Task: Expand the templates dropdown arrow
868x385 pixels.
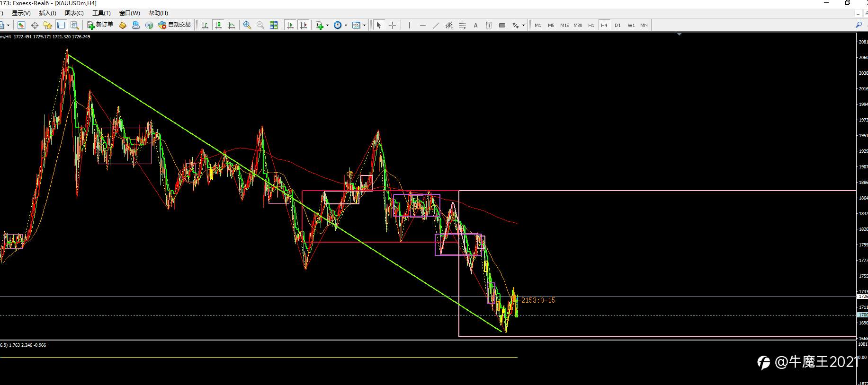Action: pyautogui.click(x=364, y=26)
